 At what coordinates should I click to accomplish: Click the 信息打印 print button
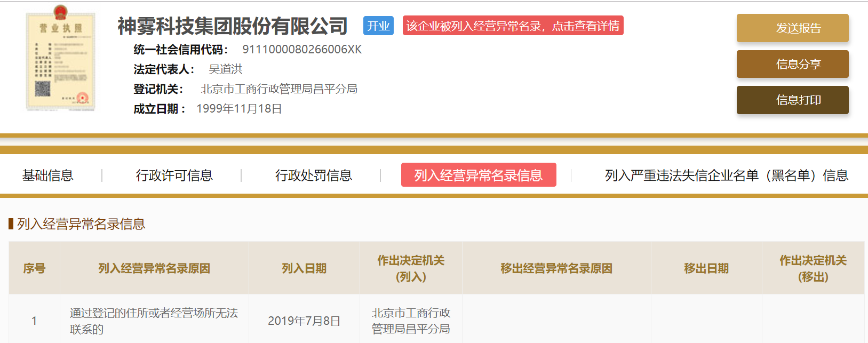click(x=792, y=100)
